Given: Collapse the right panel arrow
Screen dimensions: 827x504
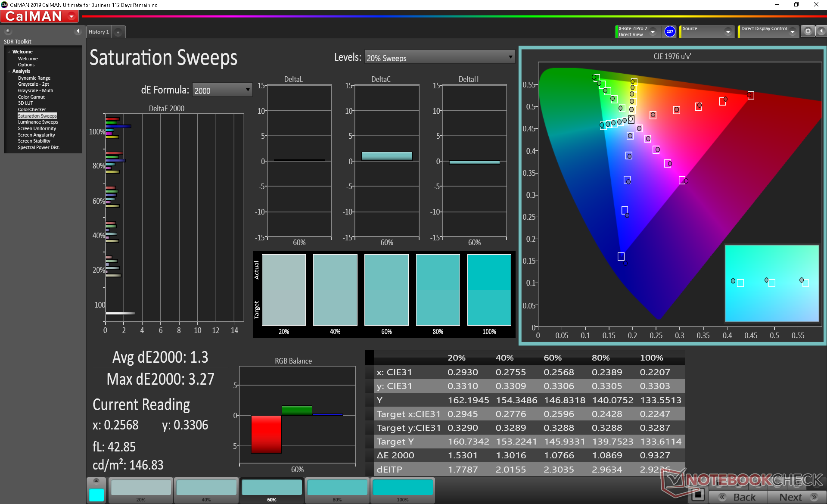Looking at the screenshot, I should coord(821,31).
